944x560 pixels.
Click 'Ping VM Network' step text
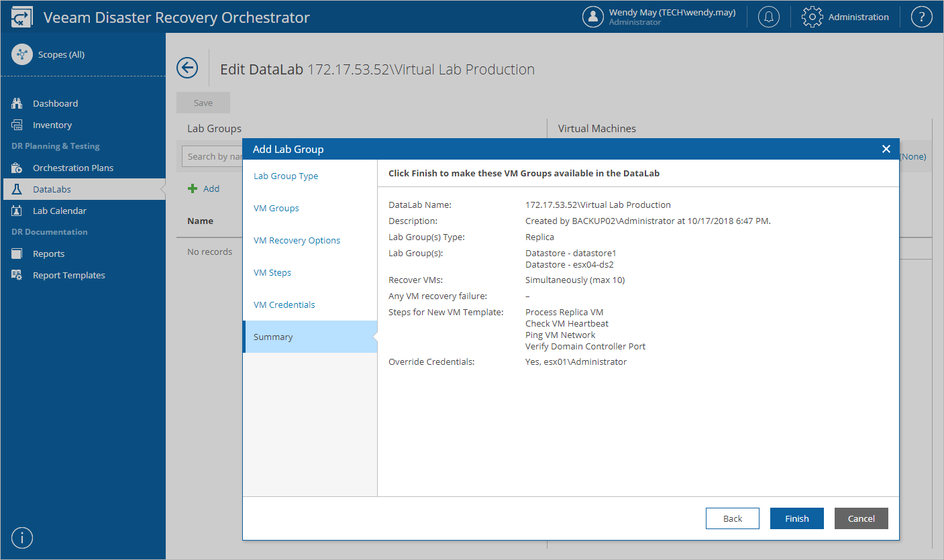point(560,335)
